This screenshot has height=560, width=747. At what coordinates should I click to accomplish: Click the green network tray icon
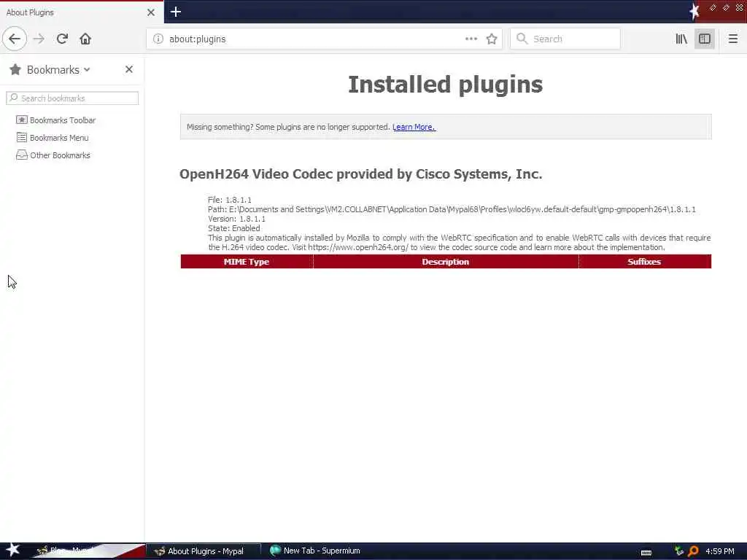[x=679, y=551]
